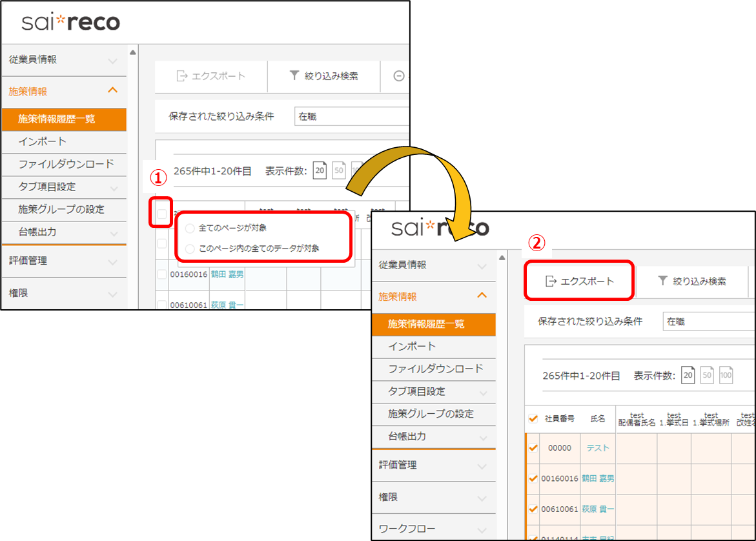This screenshot has height=541, width=756.
Task: Click the grayed-out エクスポート icon in upper window
Action: [181, 76]
